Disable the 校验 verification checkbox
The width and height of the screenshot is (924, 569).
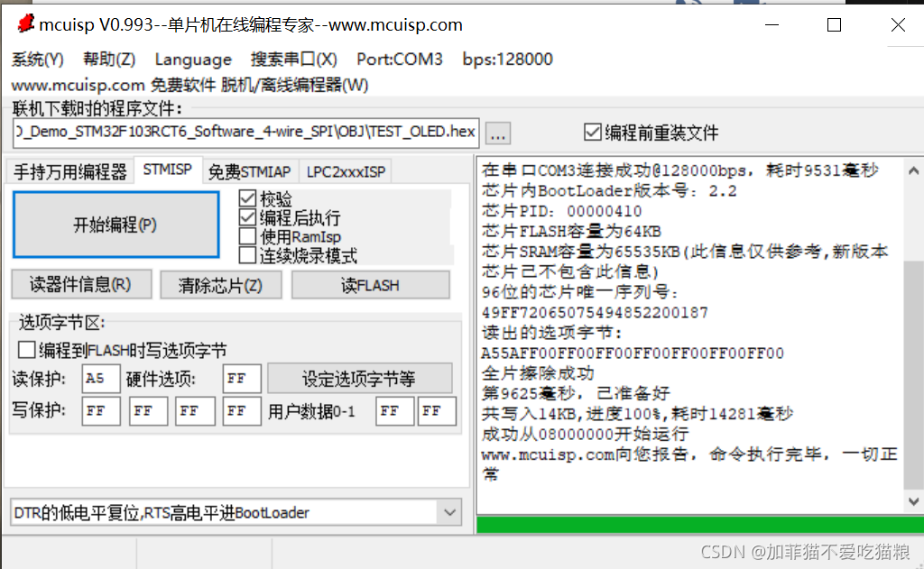(x=246, y=197)
